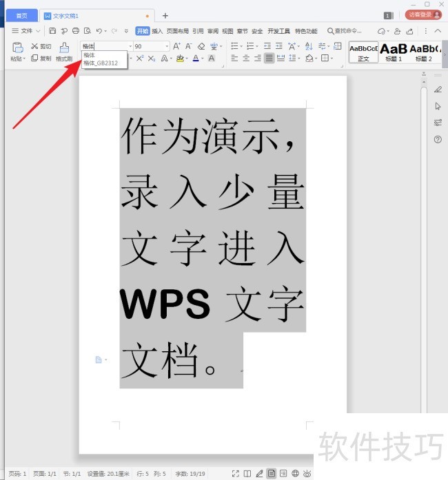Viewport: 448px width, 480px height.
Task: Click Copy (复制) button
Action: point(41,58)
